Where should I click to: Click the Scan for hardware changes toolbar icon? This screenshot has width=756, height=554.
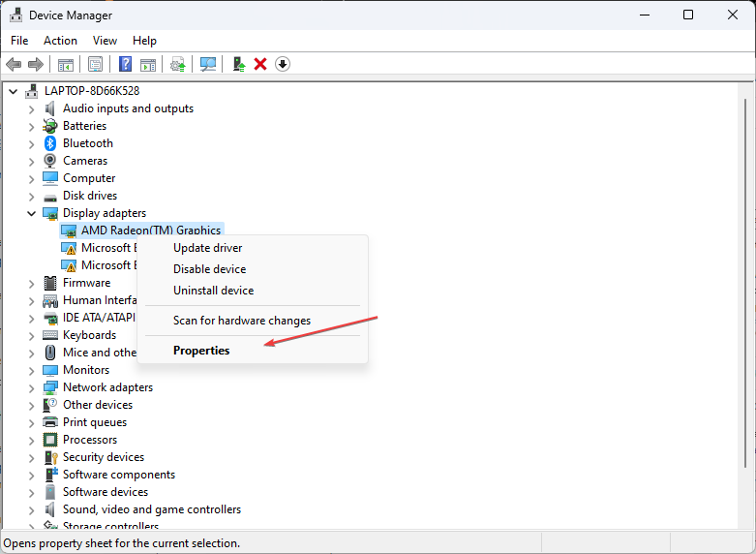tap(207, 64)
